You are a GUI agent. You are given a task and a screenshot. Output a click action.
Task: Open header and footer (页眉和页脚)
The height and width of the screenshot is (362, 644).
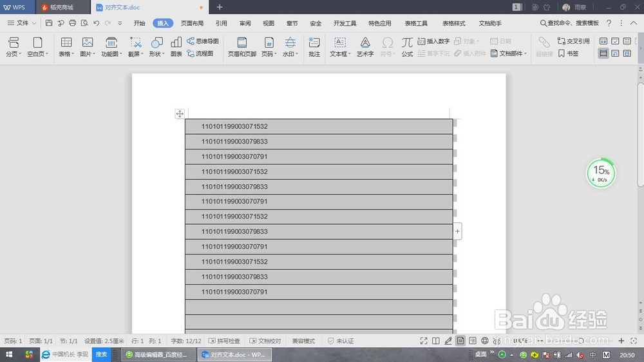click(x=242, y=46)
